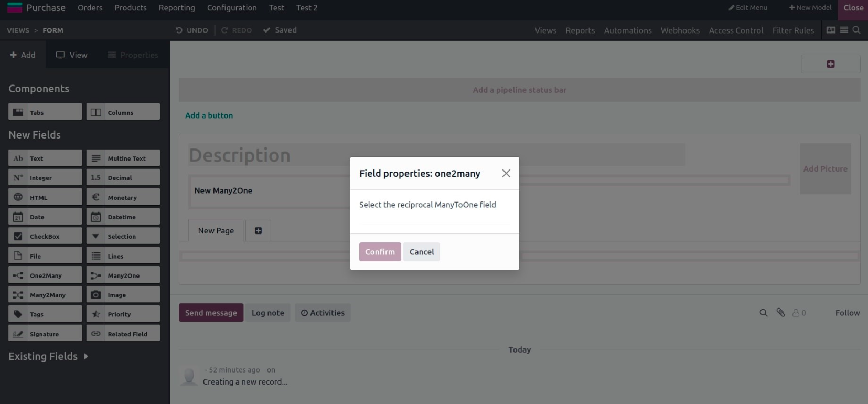Click the chatter search icon
868x404 pixels.
pyautogui.click(x=764, y=313)
